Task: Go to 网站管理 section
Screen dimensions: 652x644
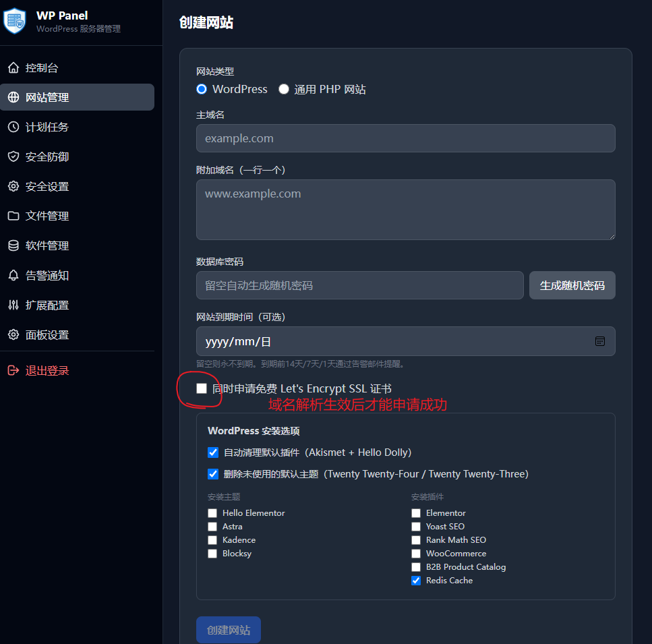Action: click(77, 97)
